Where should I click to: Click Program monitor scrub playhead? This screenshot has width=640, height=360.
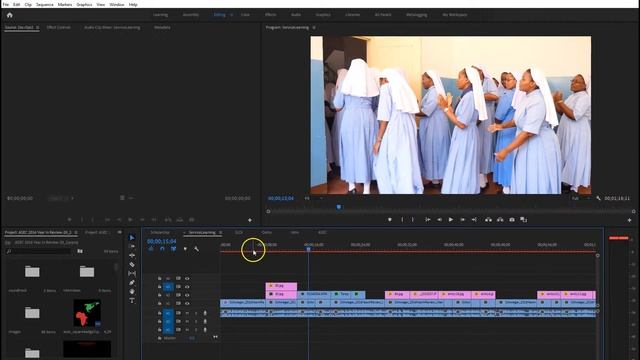click(x=339, y=207)
